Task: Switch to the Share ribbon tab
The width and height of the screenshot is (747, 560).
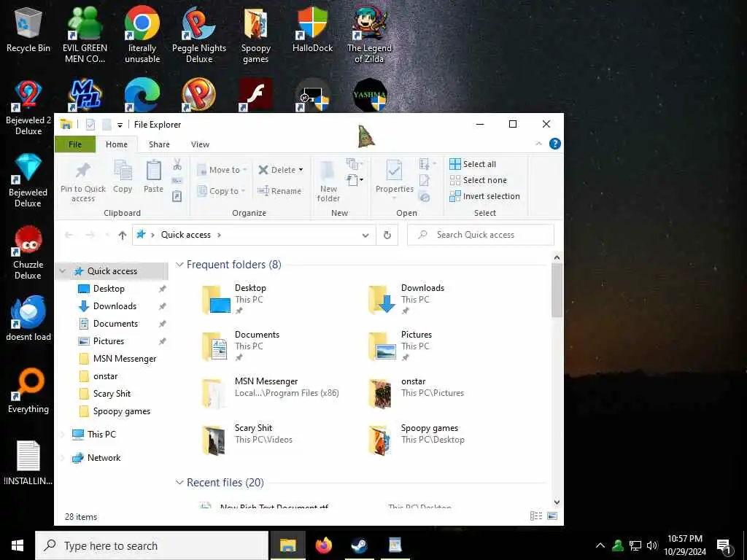Action: click(159, 144)
